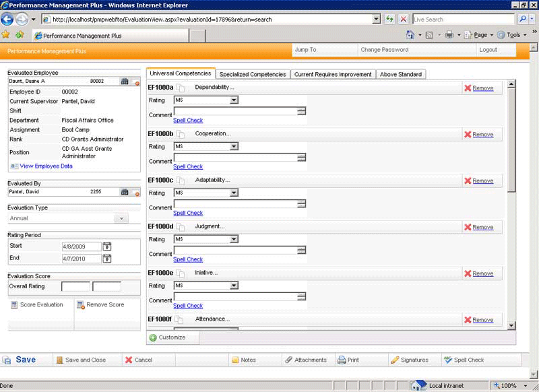The width and height of the screenshot is (539, 392).
Task: Open the Start date calendar picker
Action: click(x=107, y=247)
